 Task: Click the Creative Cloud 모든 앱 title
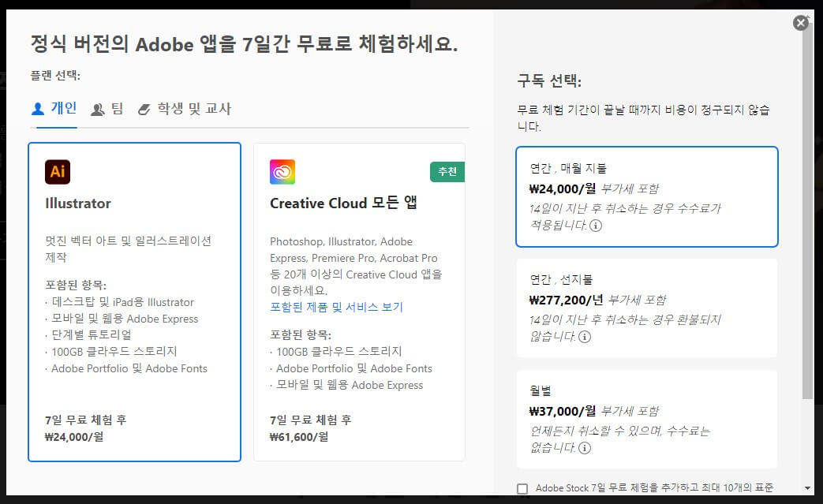click(343, 203)
